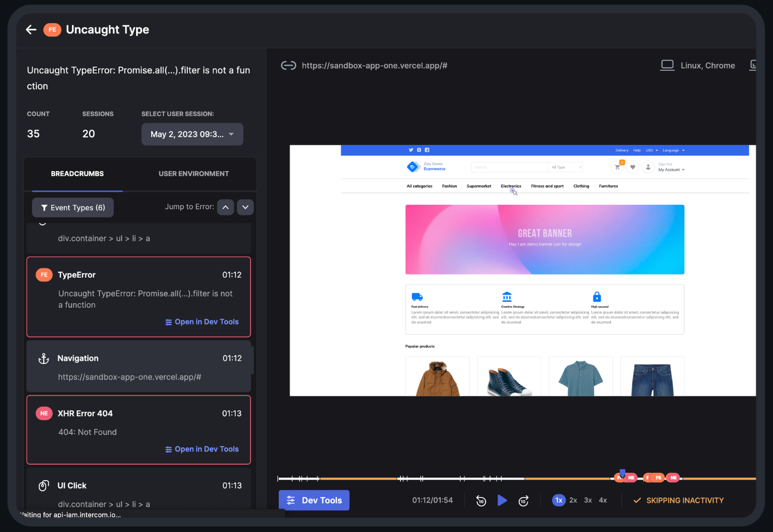Switch to User Environment tab
The width and height of the screenshot is (773, 532).
194,174
